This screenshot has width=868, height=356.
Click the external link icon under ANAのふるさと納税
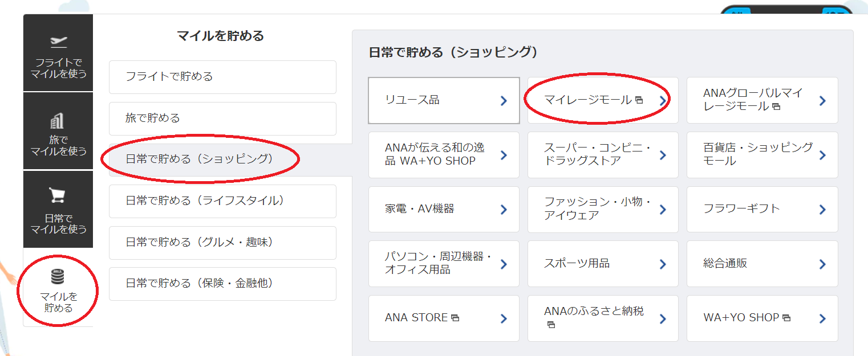pos(551,325)
